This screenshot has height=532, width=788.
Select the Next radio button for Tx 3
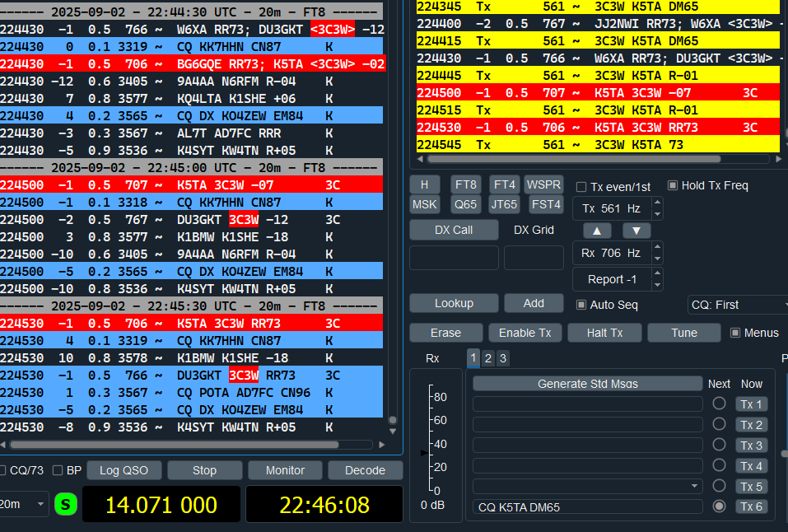click(719, 445)
